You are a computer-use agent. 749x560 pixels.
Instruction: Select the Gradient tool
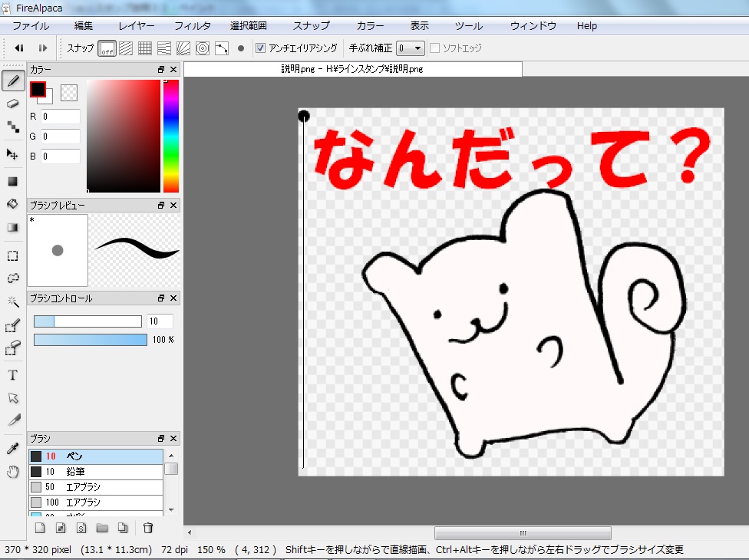tap(13, 225)
